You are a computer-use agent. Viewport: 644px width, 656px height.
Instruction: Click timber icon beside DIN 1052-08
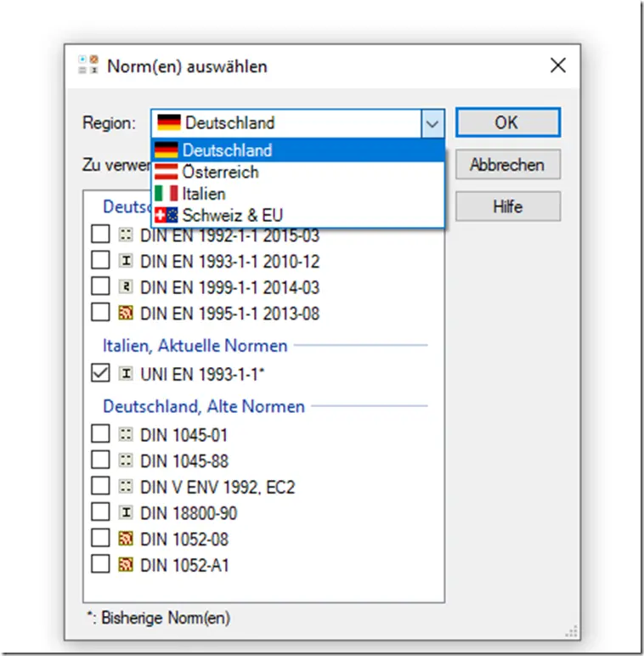point(126,539)
